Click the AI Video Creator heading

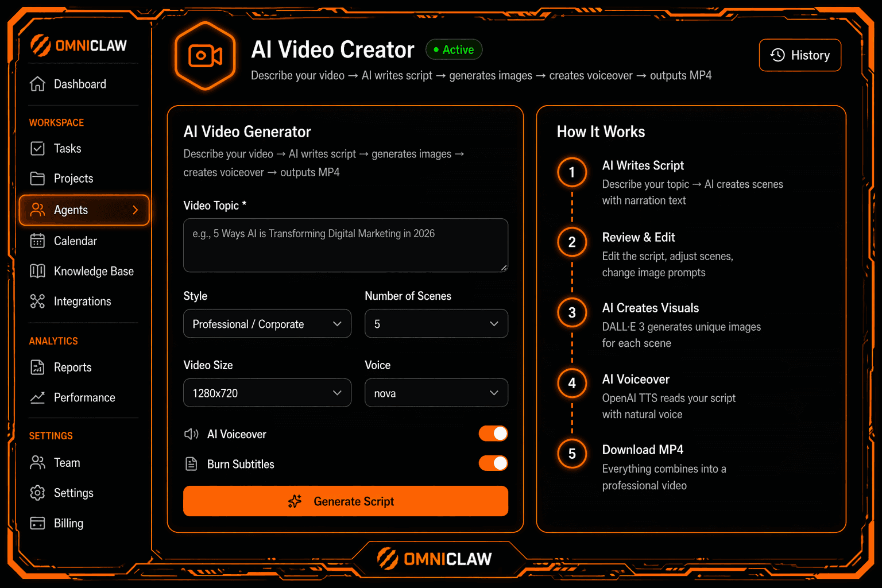coord(332,50)
